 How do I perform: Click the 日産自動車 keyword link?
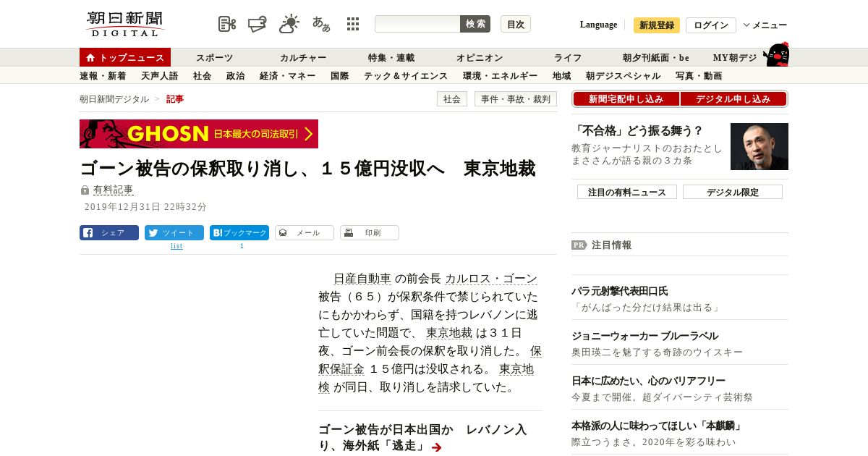[x=362, y=279]
